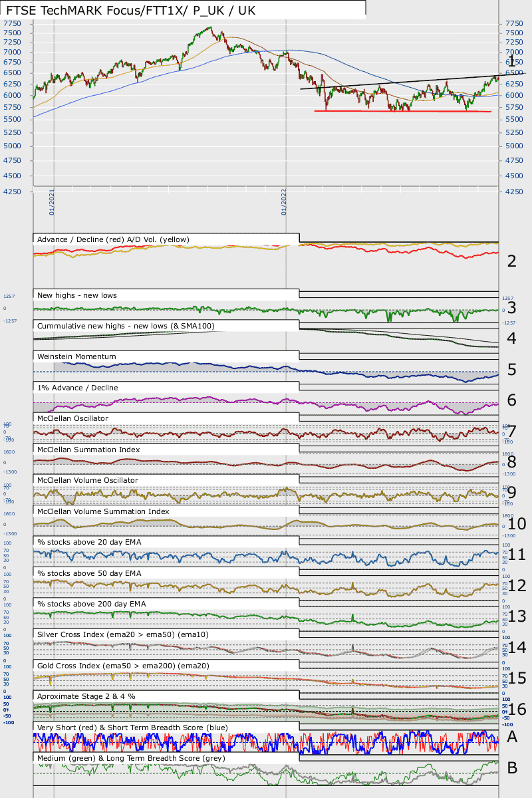The image size is (532, 798).
Task: Click the 4250 value on right price axis
Action: (514, 192)
